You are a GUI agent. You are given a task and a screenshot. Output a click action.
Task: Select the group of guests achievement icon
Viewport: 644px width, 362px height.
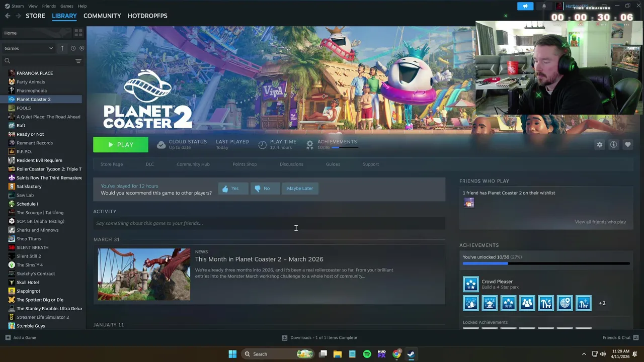point(527,303)
